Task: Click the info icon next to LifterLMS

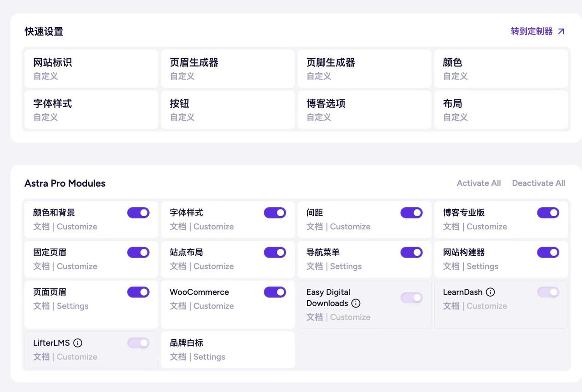Action: point(78,343)
